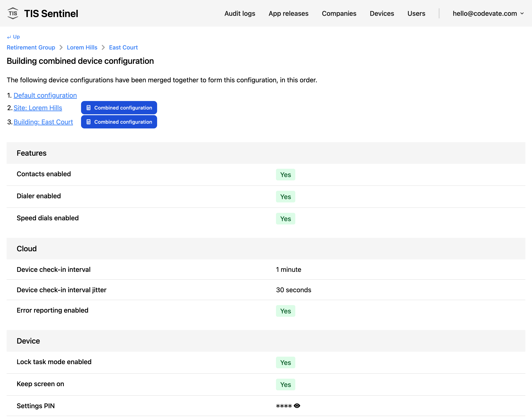Open the Building: East Court link
This screenshot has width=532, height=419.
tap(43, 122)
